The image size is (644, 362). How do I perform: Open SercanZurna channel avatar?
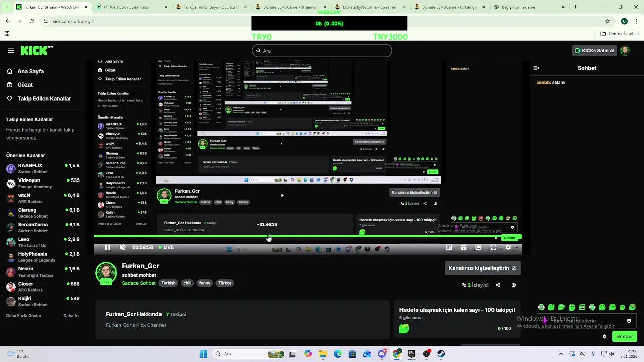[11, 227]
